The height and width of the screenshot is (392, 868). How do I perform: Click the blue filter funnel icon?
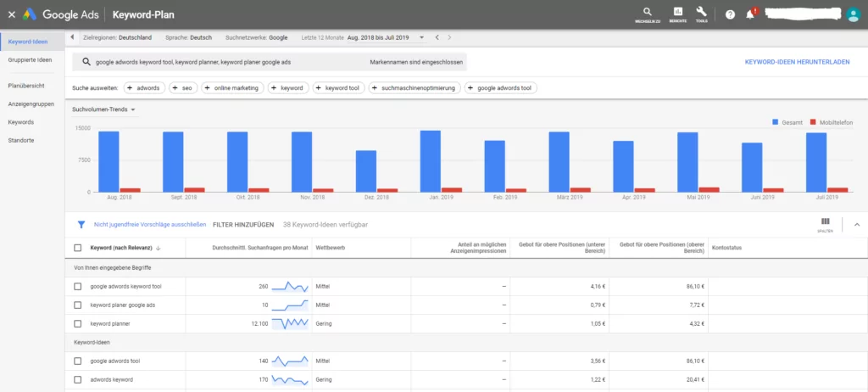(x=81, y=225)
